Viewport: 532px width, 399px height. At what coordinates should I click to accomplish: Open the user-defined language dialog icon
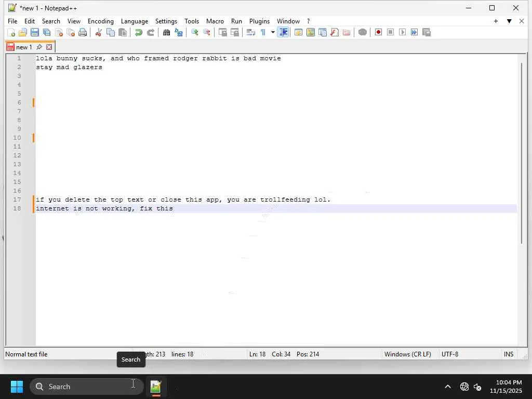pos(298,32)
